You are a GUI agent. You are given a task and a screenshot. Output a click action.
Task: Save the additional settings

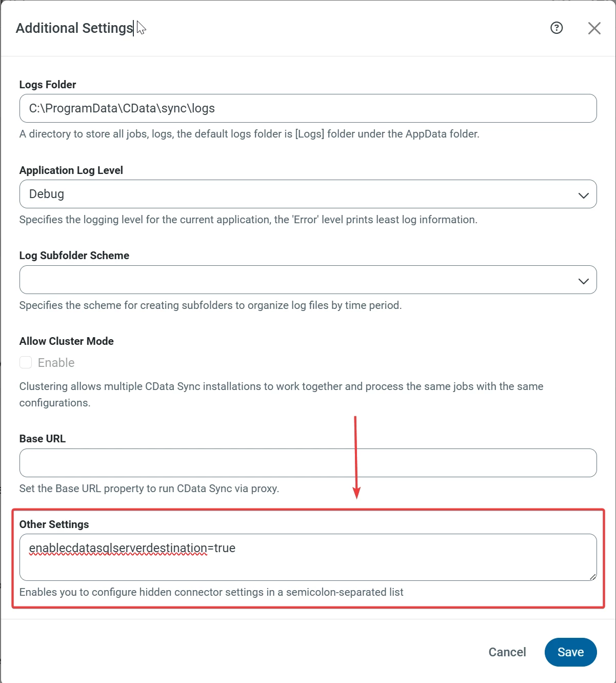[x=570, y=652]
